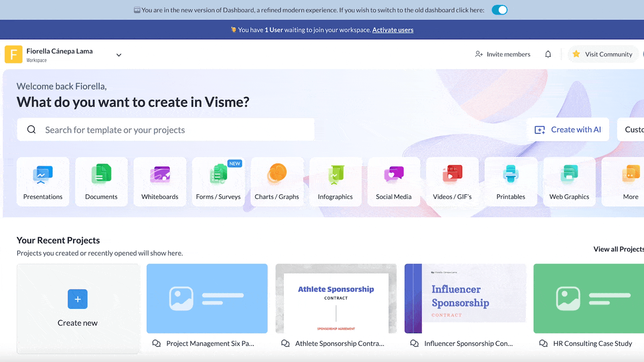Image resolution: width=644 pixels, height=362 pixels.
Task: Click the NEW badge on Forms / Surveys
Action: click(x=235, y=164)
